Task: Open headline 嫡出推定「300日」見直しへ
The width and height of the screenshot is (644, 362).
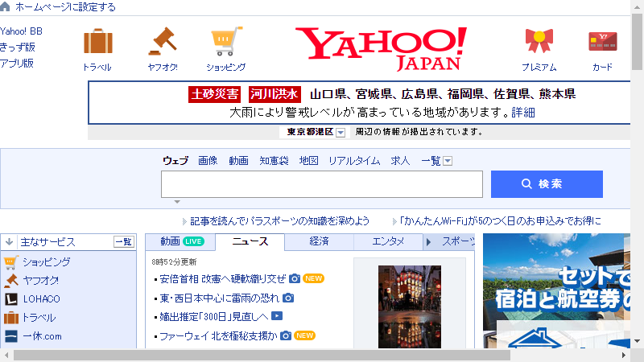Action: 213,316
